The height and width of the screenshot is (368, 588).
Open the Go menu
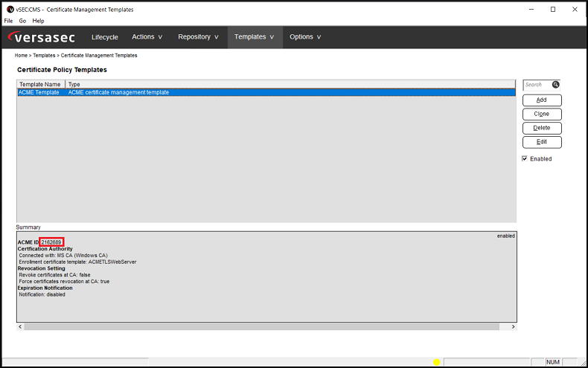(x=22, y=21)
